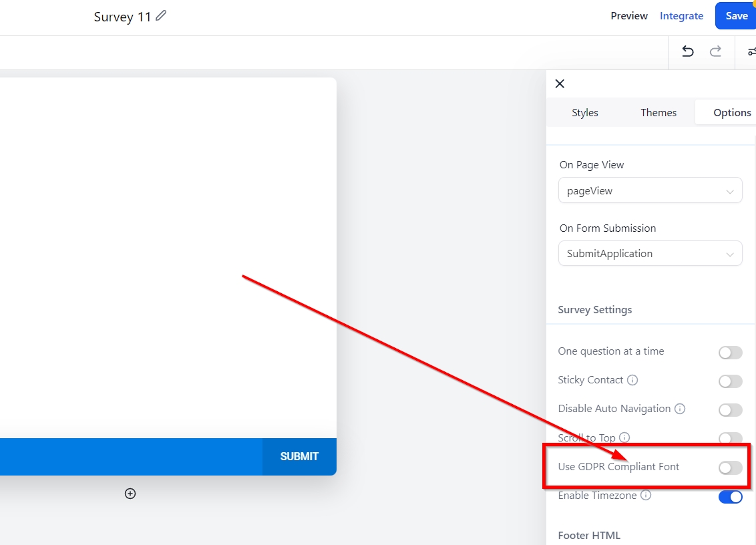This screenshot has height=545, width=756.
Task: Switch to the Styles tab
Action: click(x=585, y=113)
